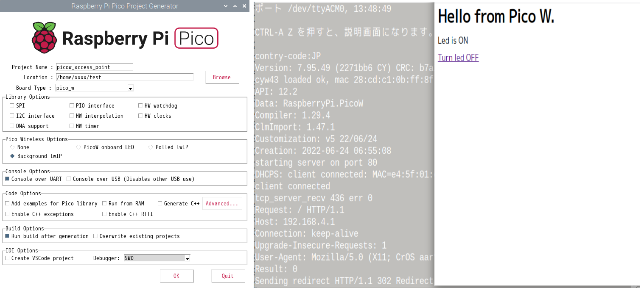
Task: Enable Overwrite existing projects checkbox
Action: click(x=95, y=236)
